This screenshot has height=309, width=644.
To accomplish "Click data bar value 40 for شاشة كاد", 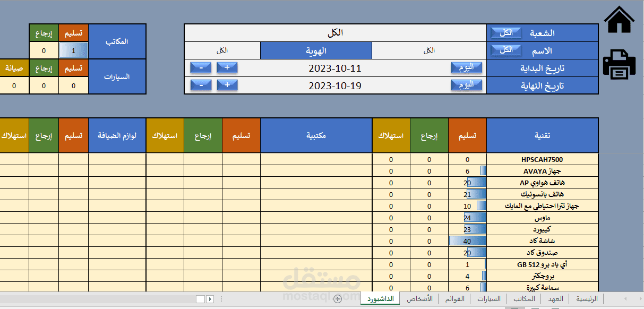I will point(467,241).
